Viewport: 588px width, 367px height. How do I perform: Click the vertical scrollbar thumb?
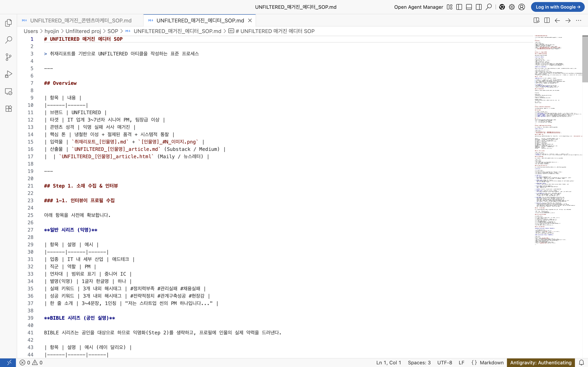(585, 59)
